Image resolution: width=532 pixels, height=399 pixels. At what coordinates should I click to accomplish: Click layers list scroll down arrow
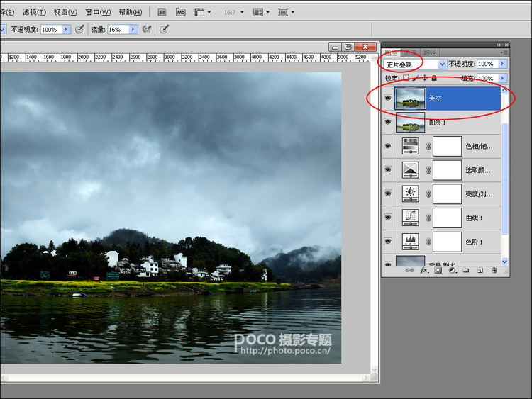click(504, 262)
